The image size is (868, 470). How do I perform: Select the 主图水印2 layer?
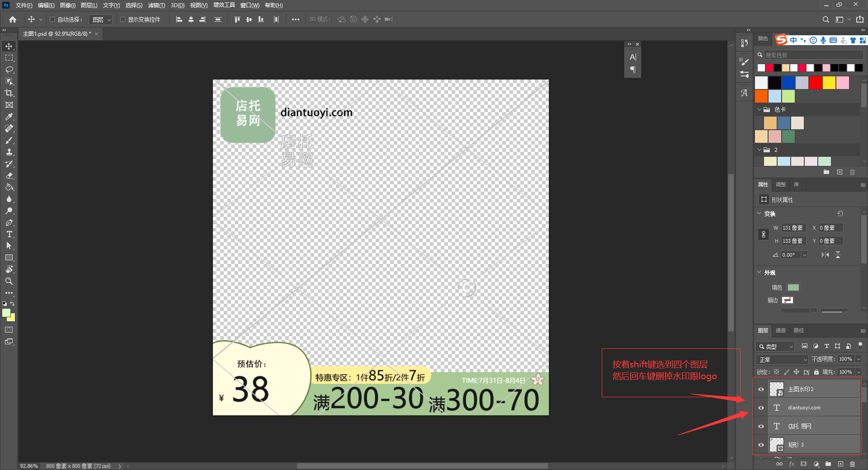[814, 389]
